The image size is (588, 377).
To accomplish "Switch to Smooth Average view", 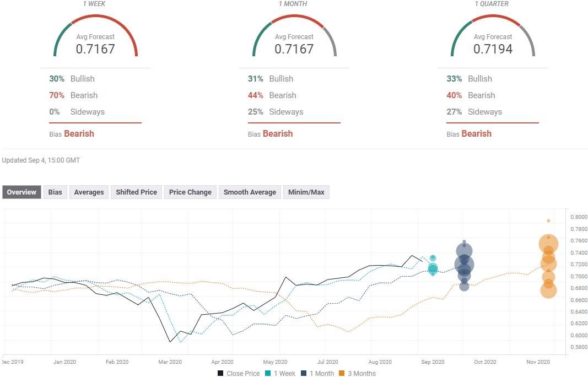I will click(x=250, y=192).
